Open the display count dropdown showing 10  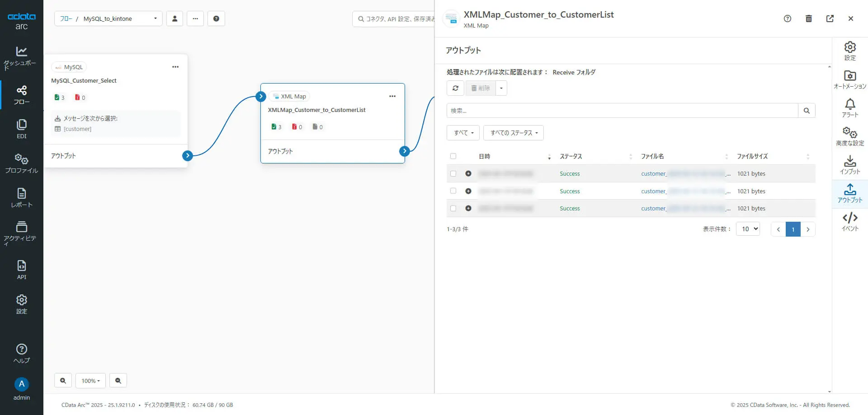tap(748, 229)
